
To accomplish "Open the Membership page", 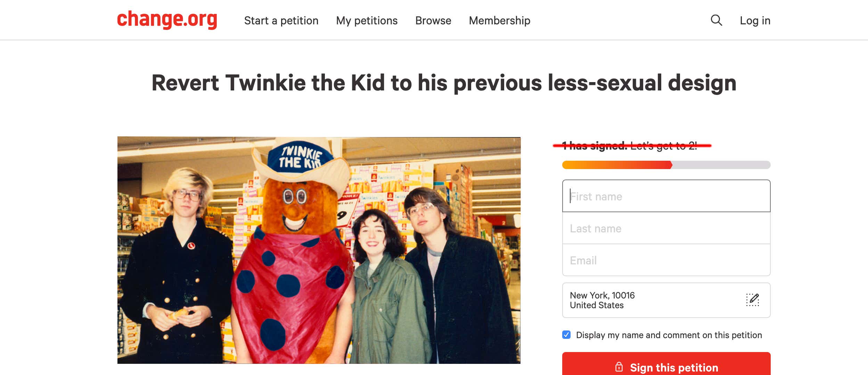I will point(499,21).
